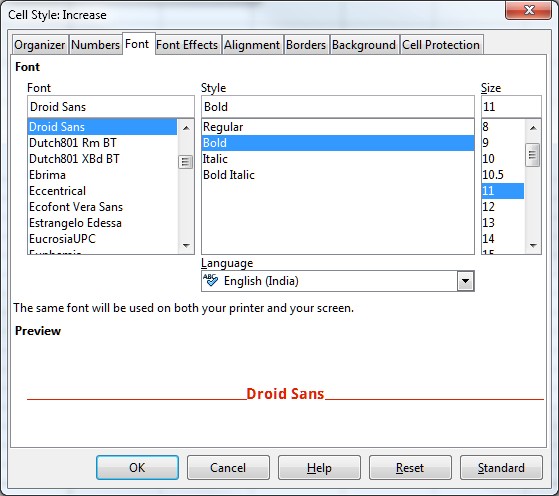The height and width of the screenshot is (496, 559).
Task: Click the Cancel button
Action: (228, 467)
